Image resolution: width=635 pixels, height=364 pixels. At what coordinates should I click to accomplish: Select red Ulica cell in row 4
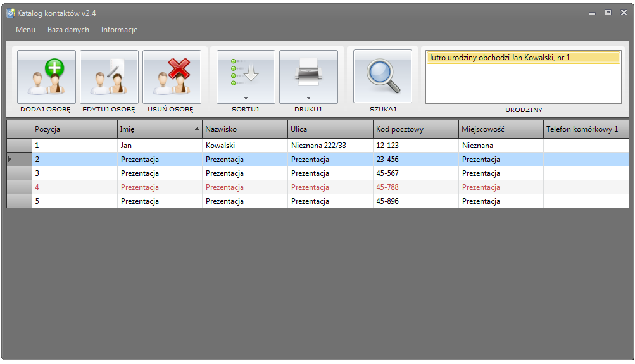click(330, 187)
